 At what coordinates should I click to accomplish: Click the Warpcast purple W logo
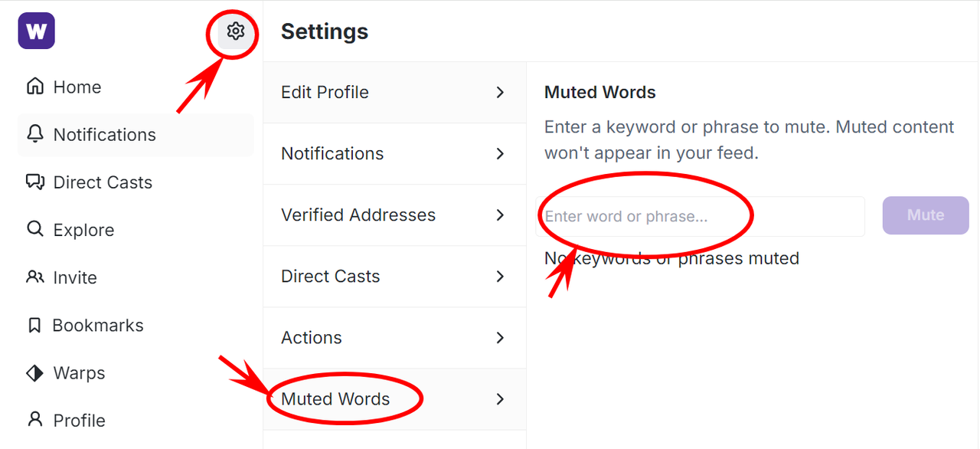(x=36, y=31)
